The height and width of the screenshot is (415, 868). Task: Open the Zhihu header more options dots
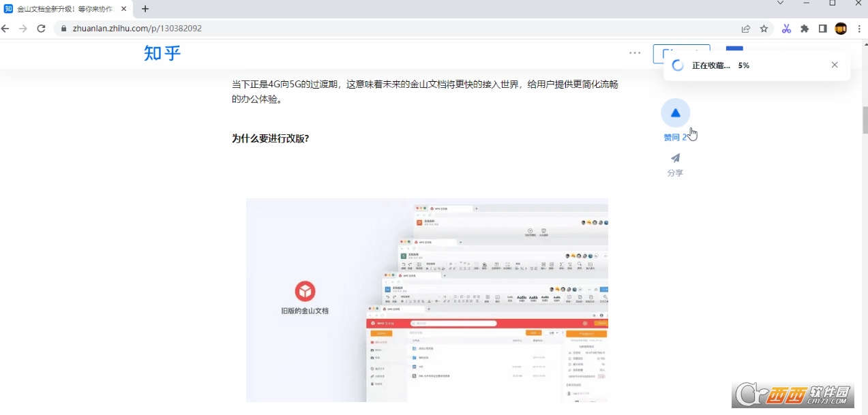click(635, 53)
